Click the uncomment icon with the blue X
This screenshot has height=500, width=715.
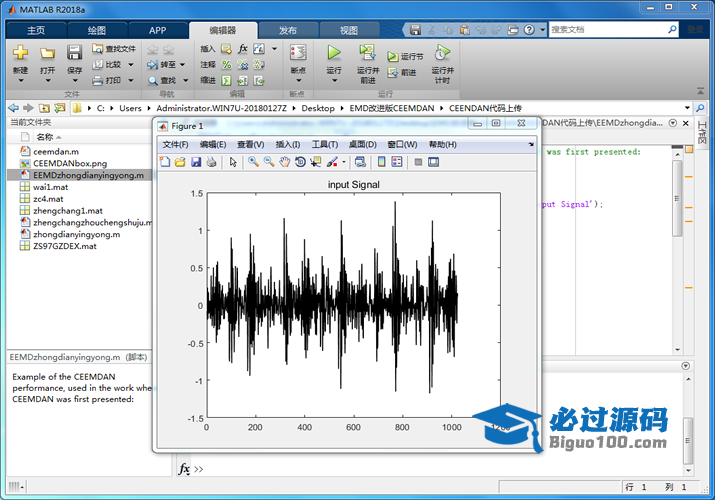(243, 65)
